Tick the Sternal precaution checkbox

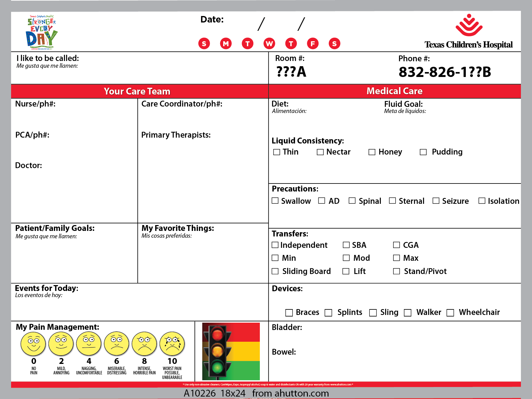[x=393, y=201]
